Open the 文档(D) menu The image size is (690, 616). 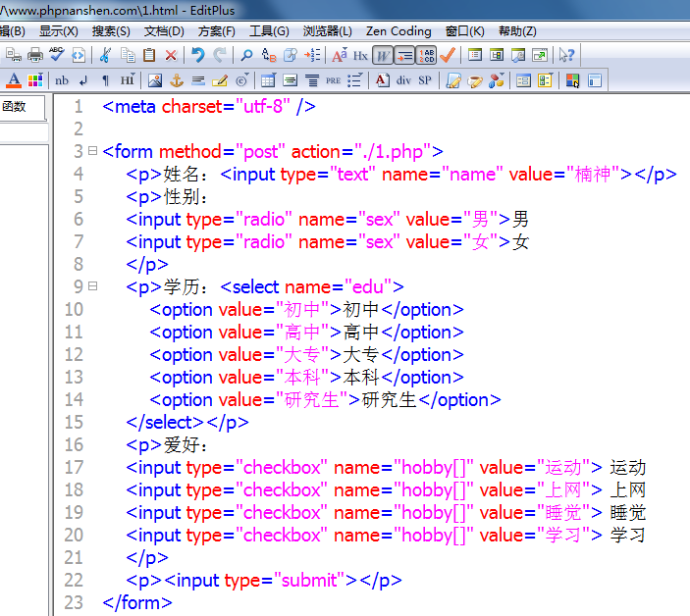tap(164, 31)
